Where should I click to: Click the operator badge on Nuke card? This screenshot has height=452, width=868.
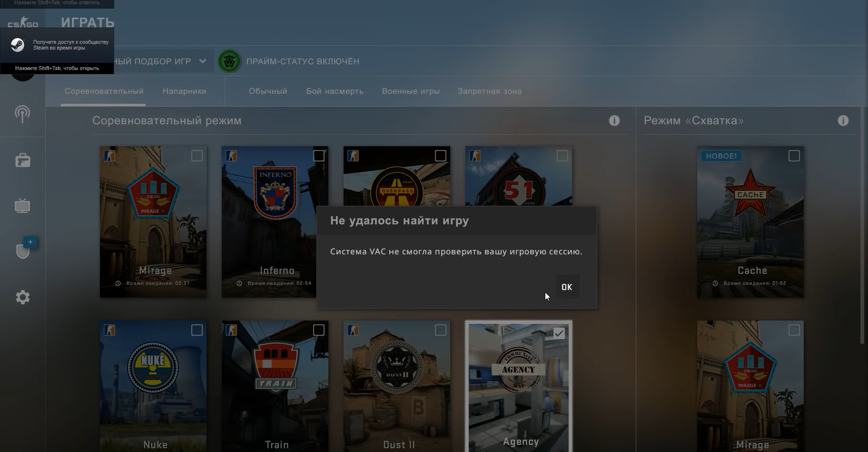[x=109, y=330]
